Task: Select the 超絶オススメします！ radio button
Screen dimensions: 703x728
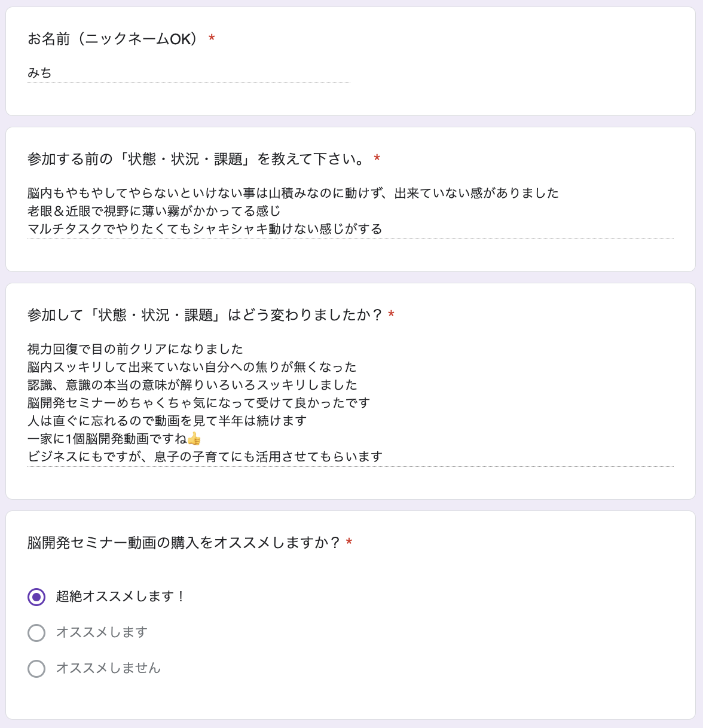Action: pos(36,597)
